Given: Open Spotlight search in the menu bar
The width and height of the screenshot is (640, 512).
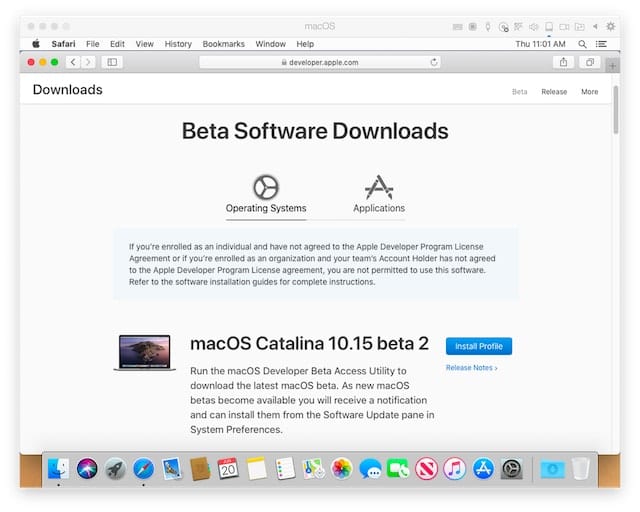Looking at the screenshot, I should pos(582,44).
